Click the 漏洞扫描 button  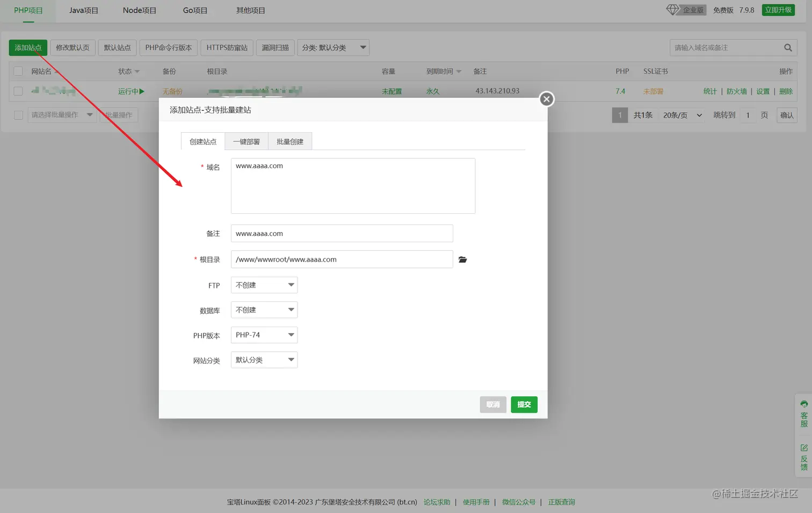tap(275, 48)
